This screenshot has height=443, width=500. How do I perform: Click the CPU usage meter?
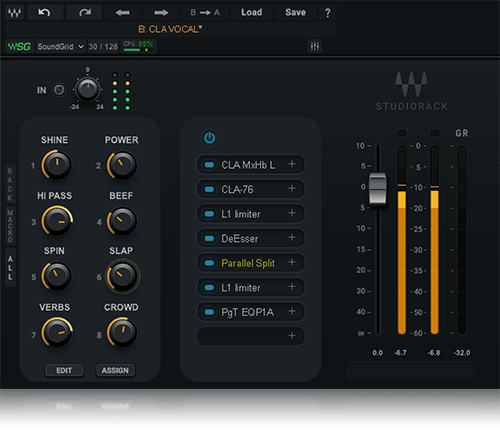(138, 46)
